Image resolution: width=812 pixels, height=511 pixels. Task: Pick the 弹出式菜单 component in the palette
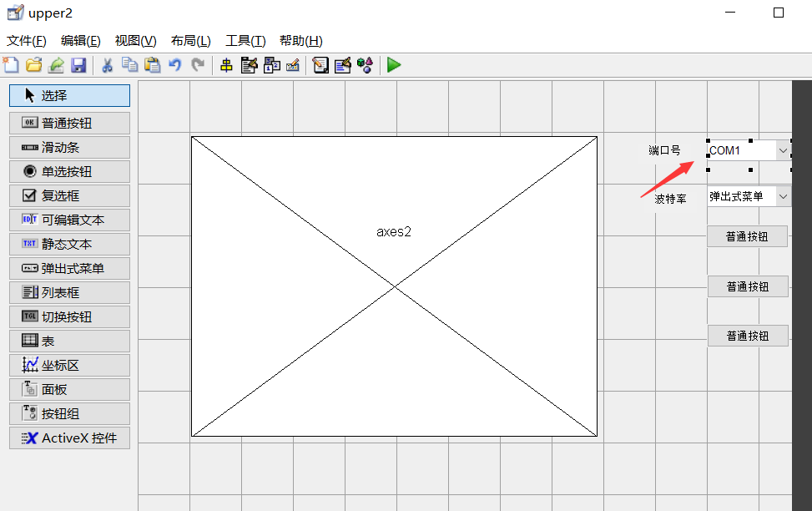69,269
